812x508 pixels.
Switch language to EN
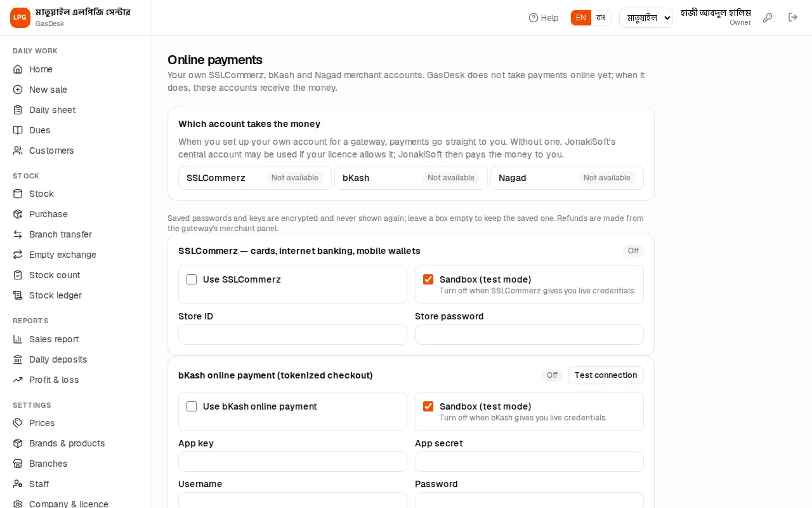click(x=581, y=18)
